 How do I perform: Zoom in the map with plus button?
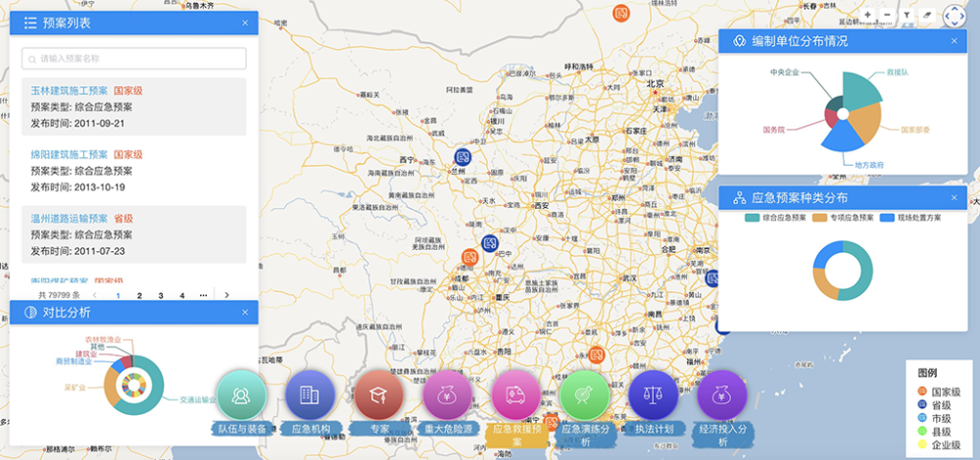click(x=868, y=15)
